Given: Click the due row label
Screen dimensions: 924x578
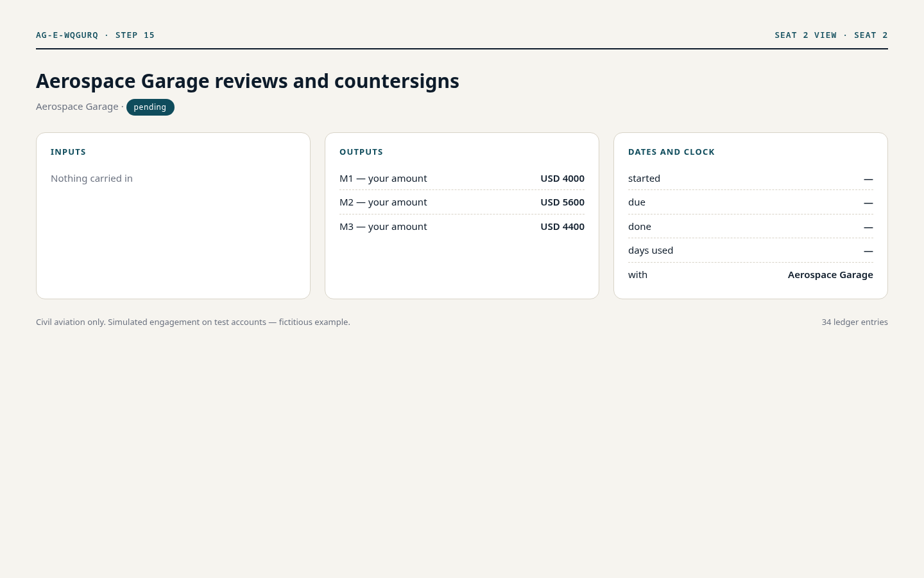Looking at the screenshot, I should click(637, 202).
